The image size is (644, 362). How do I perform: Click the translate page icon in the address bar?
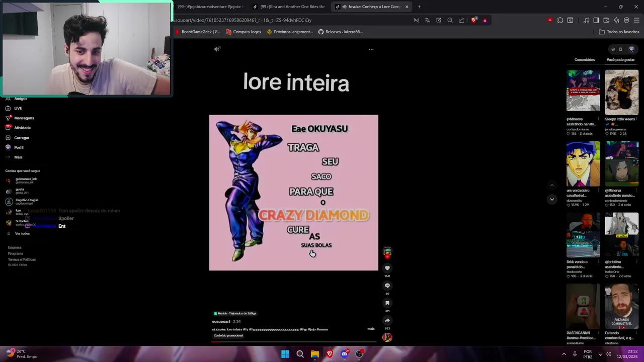(x=427, y=20)
